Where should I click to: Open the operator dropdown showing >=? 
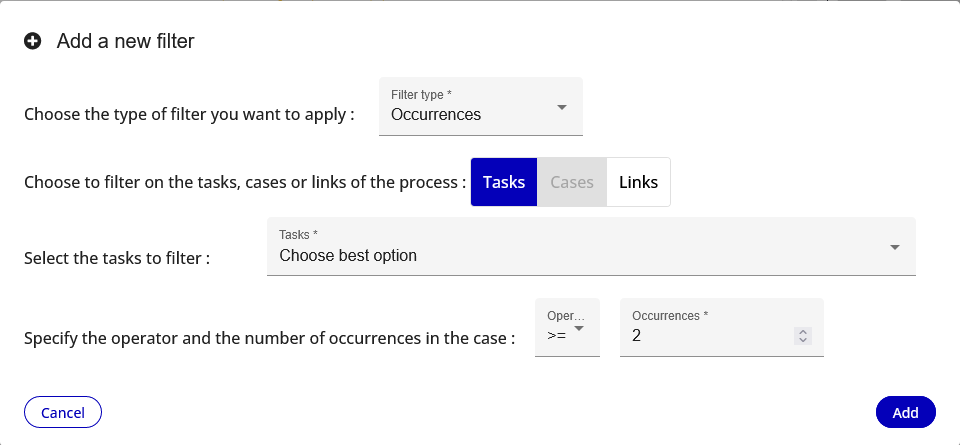pyautogui.click(x=567, y=327)
